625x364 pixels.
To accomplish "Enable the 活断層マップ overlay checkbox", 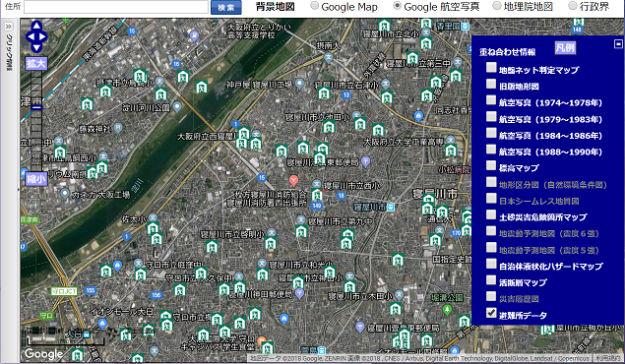I will pyautogui.click(x=491, y=280).
